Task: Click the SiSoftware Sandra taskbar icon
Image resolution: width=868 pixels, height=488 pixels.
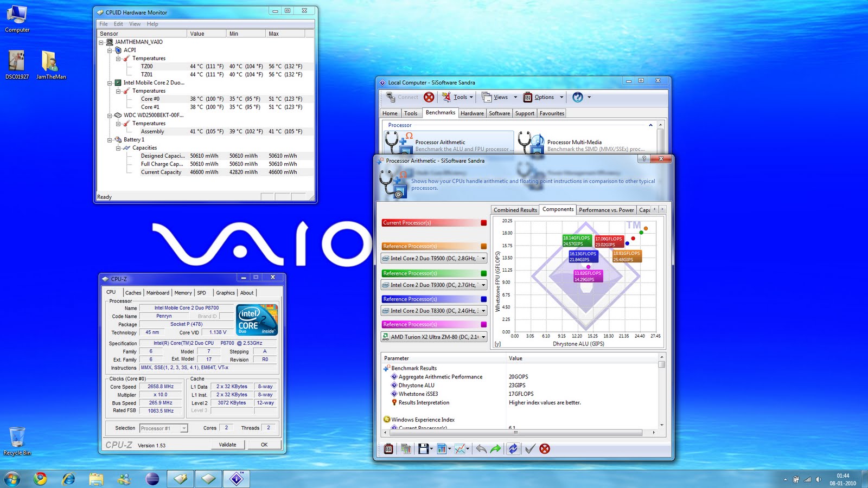Action: [x=237, y=479]
